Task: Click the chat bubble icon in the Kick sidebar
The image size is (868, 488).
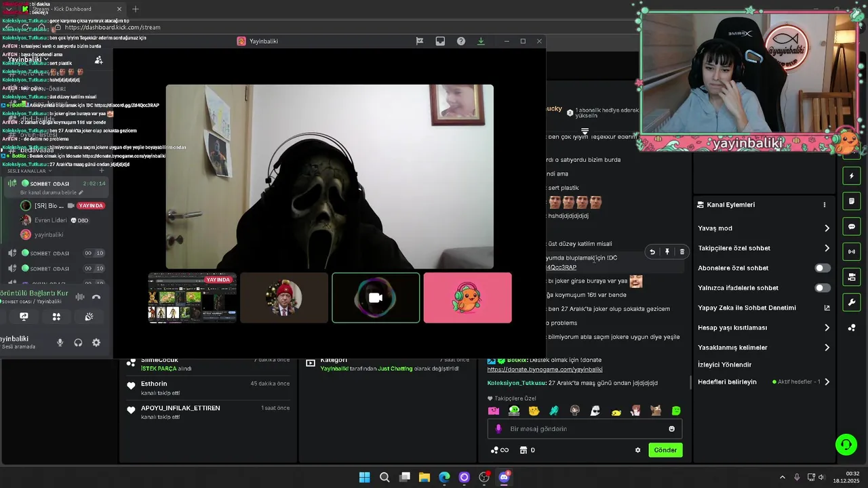Action: (x=852, y=226)
